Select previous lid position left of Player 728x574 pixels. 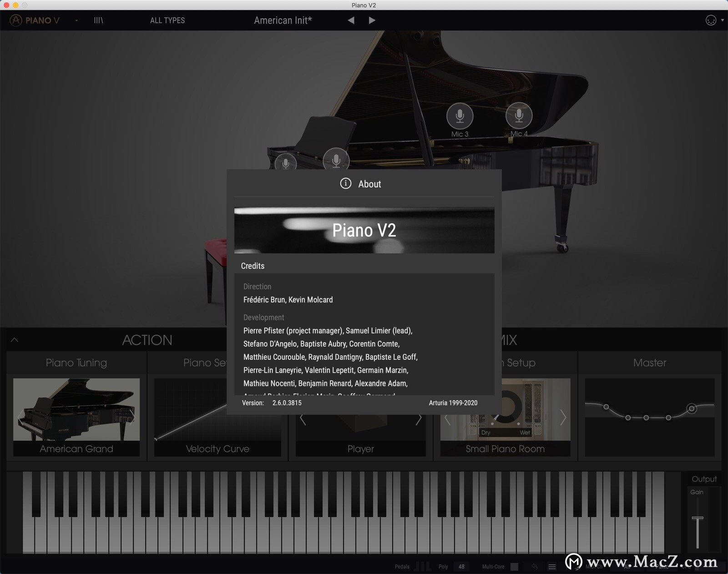click(303, 419)
